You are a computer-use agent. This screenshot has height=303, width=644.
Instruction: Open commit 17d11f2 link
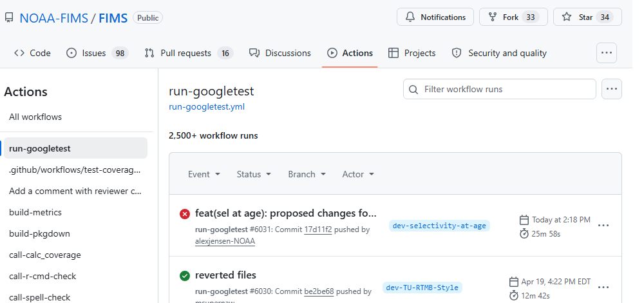pyautogui.click(x=317, y=230)
